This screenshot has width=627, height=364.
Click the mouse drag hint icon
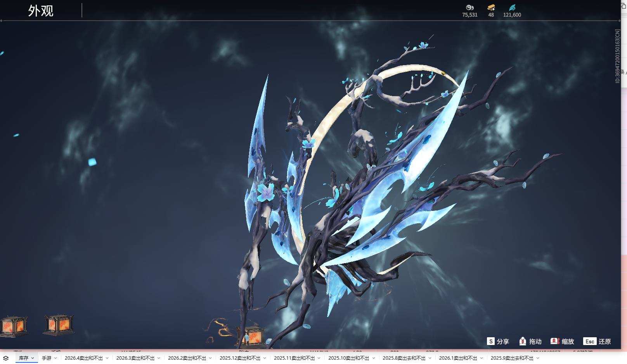(523, 341)
